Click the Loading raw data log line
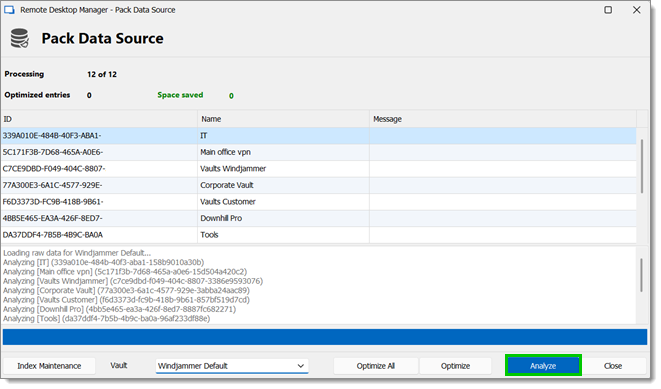This screenshot has width=661, height=389. (x=77, y=253)
